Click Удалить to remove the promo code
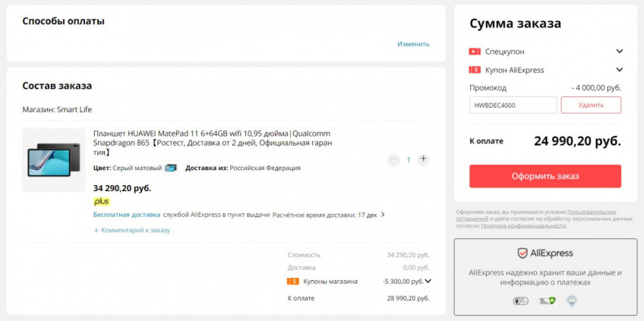 pyautogui.click(x=591, y=105)
